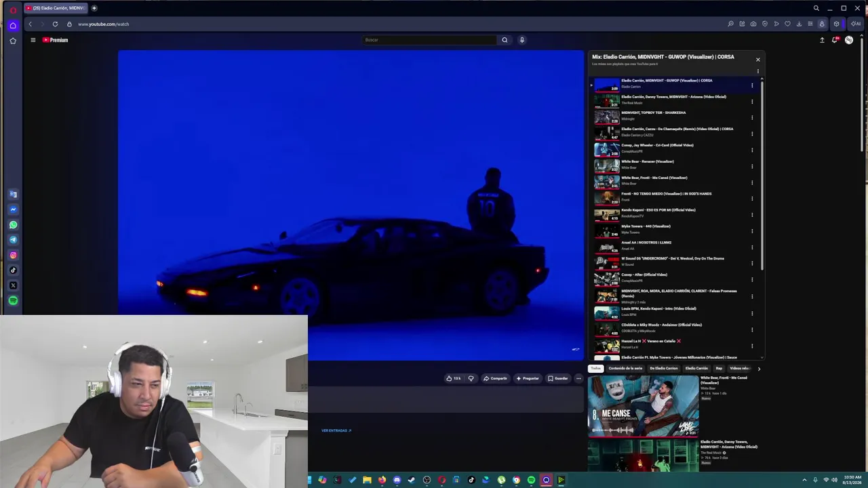Image resolution: width=868 pixels, height=488 pixels.
Task: Select the Contenido de la serie chip
Action: pyautogui.click(x=625, y=369)
